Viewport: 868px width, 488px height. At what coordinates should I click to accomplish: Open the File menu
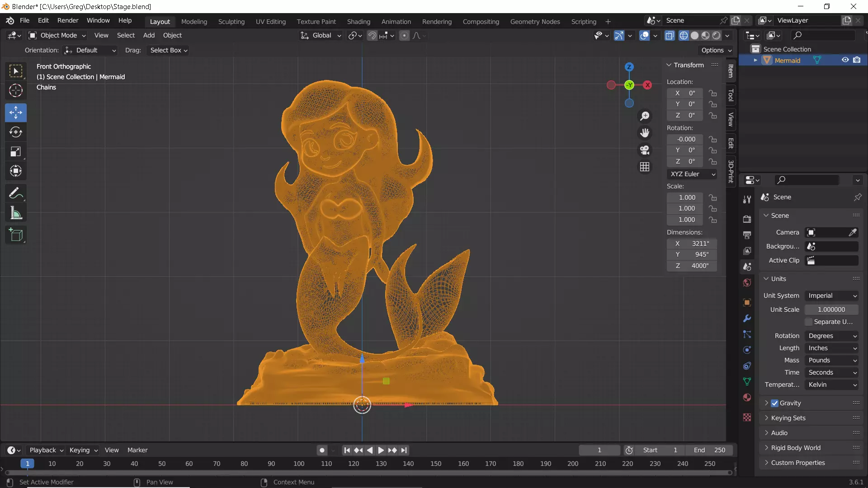point(24,20)
